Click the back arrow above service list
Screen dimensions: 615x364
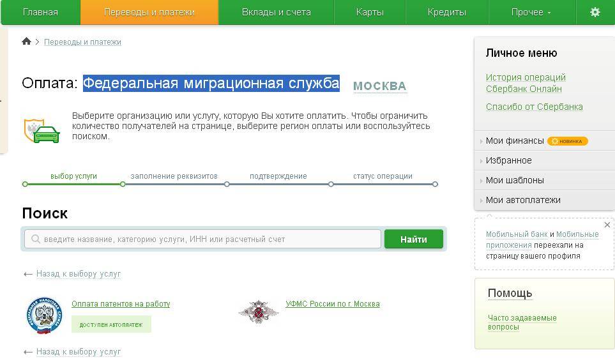(27, 274)
